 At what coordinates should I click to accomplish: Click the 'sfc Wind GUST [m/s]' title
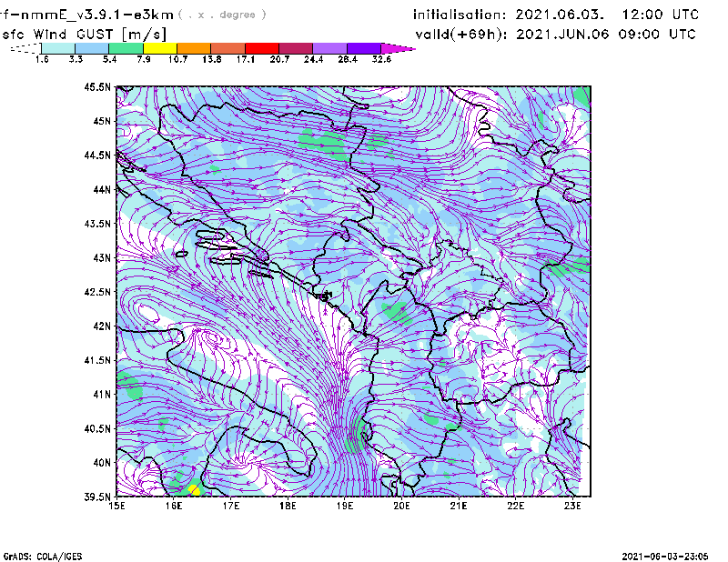click(x=84, y=35)
